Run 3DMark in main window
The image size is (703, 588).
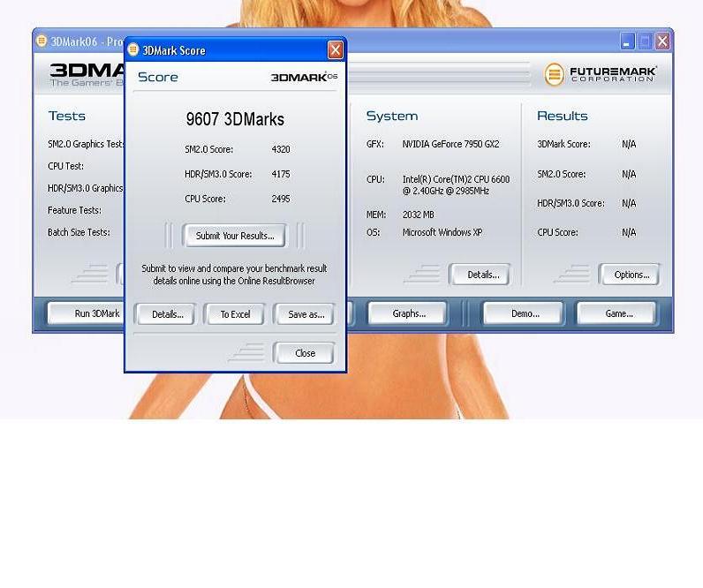pos(87,313)
